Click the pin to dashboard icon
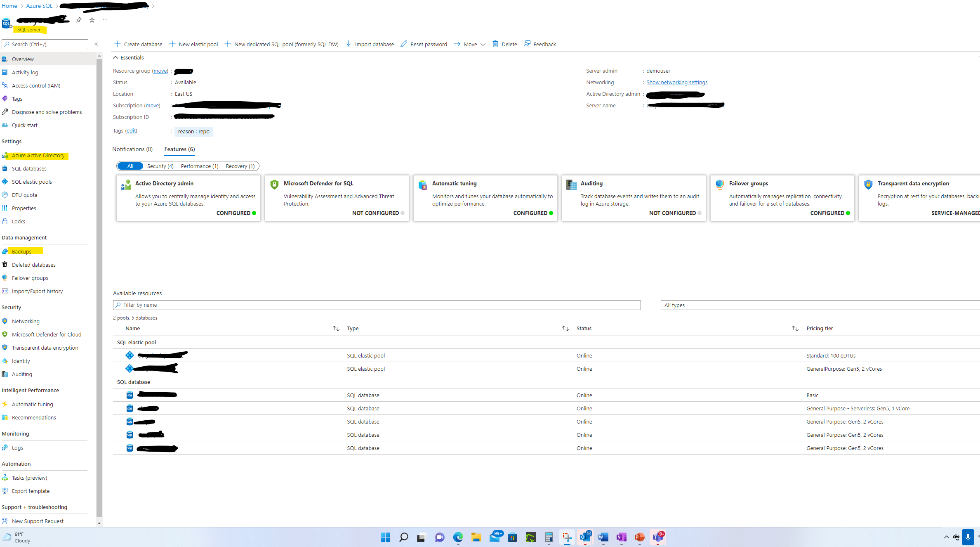This screenshot has height=547, width=980. [79, 20]
